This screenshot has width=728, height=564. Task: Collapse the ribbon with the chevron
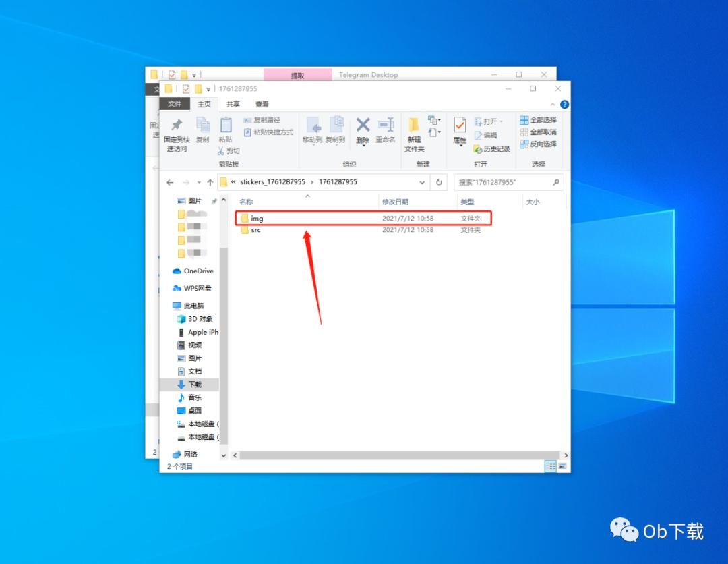(553, 105)
